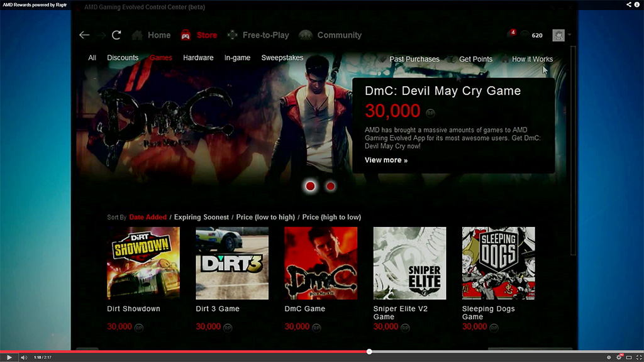
Task: Click the Sleeping Dogs Game title
Action: pos(488,313)
